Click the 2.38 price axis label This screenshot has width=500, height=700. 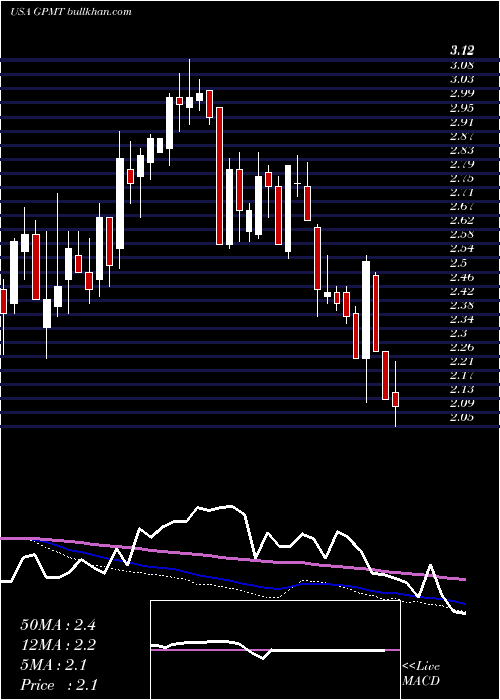click(x=462, y=305)
